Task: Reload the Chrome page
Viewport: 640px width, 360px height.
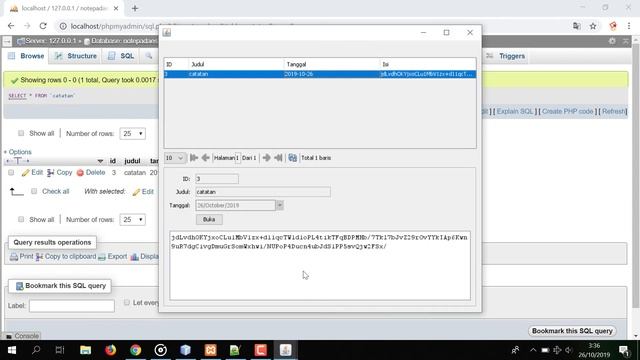Action: pyautogui.click(x=43, y=26)
